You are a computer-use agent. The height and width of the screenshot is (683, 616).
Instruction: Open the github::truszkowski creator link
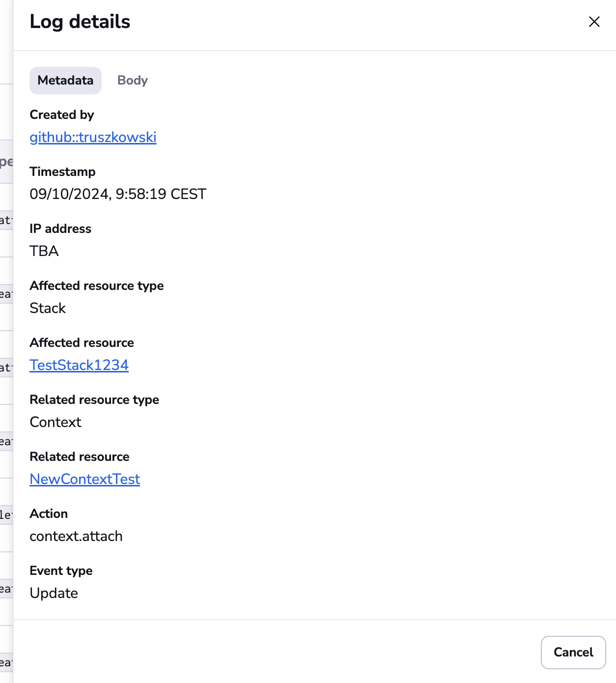(93, 137)
